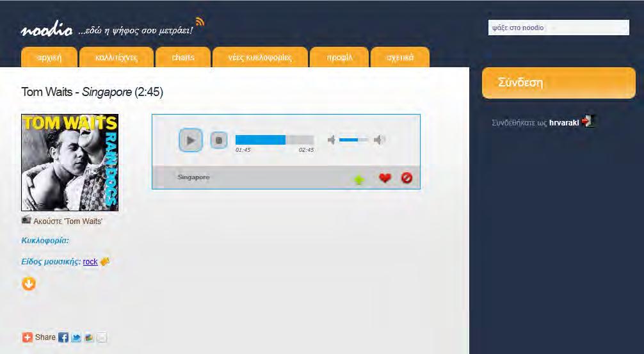Open the hrvaraki user profile link
Viewport: 644px width, 354px height.
click(x=564, y=122)
